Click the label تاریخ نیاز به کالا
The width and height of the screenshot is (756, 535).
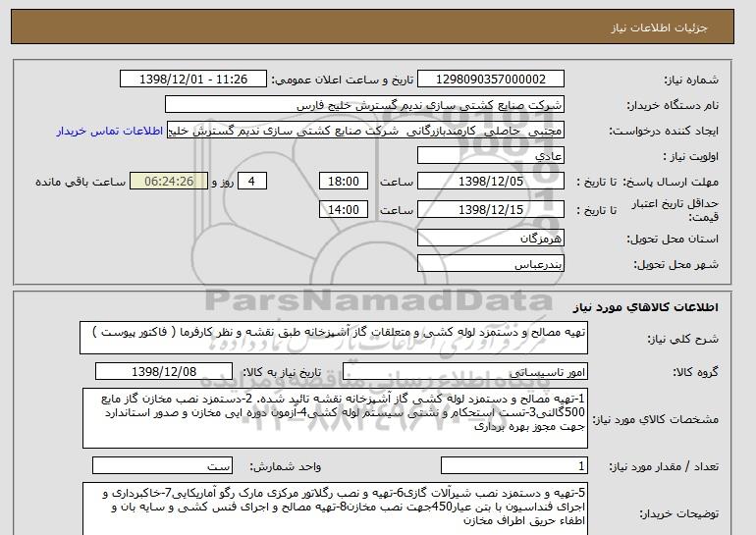pos(281,372)
